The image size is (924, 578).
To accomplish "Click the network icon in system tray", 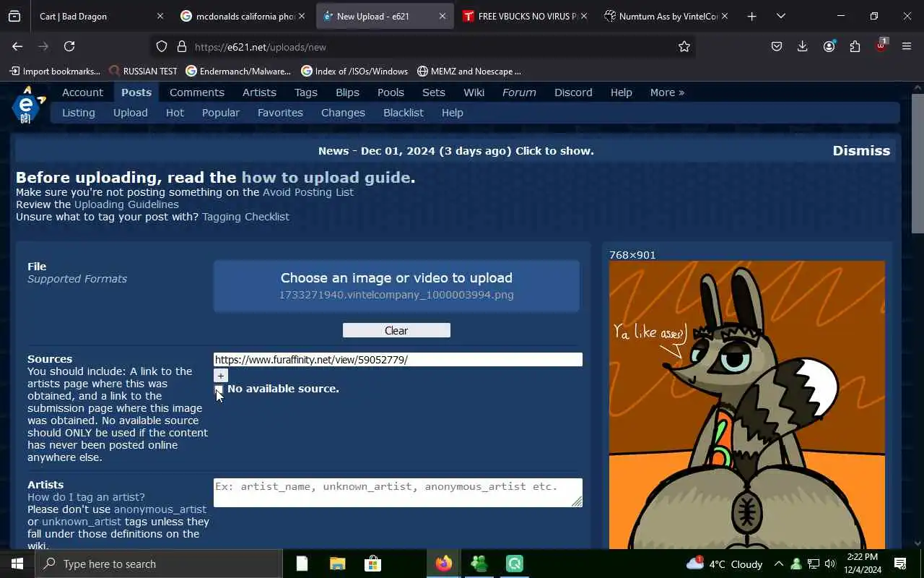I will [x=813, y=564].
